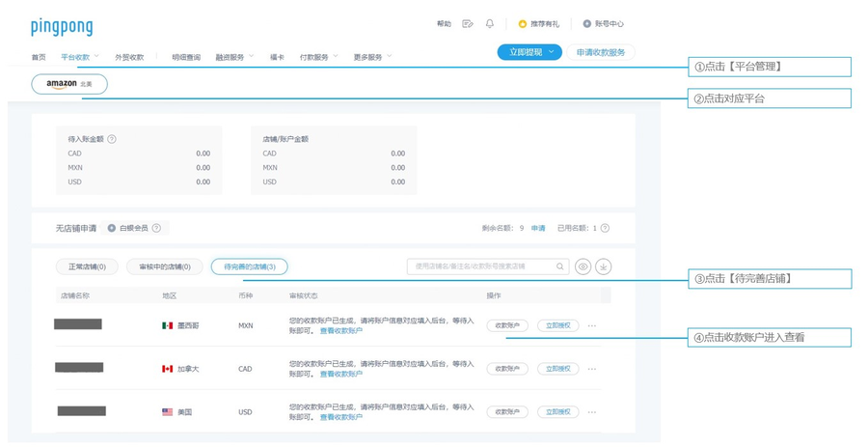Open the three-dot menu for the 美国 store
Viewport: 868px width, 447px height.
pos(591,411)
